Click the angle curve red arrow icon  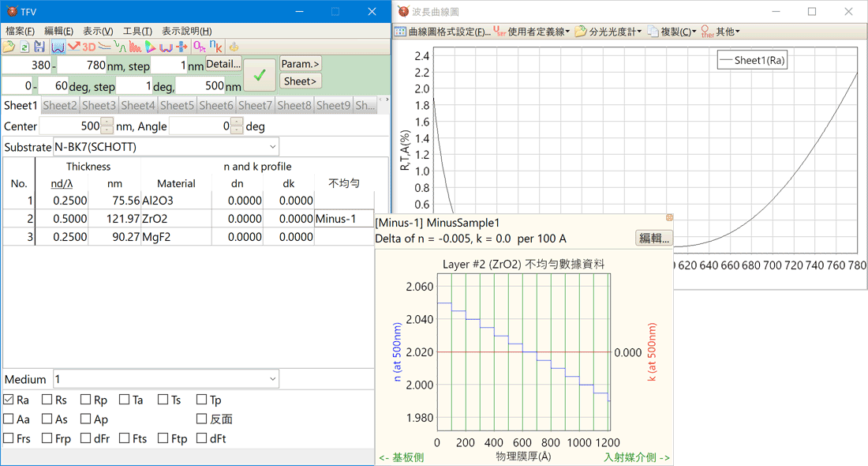pos(73,47)
